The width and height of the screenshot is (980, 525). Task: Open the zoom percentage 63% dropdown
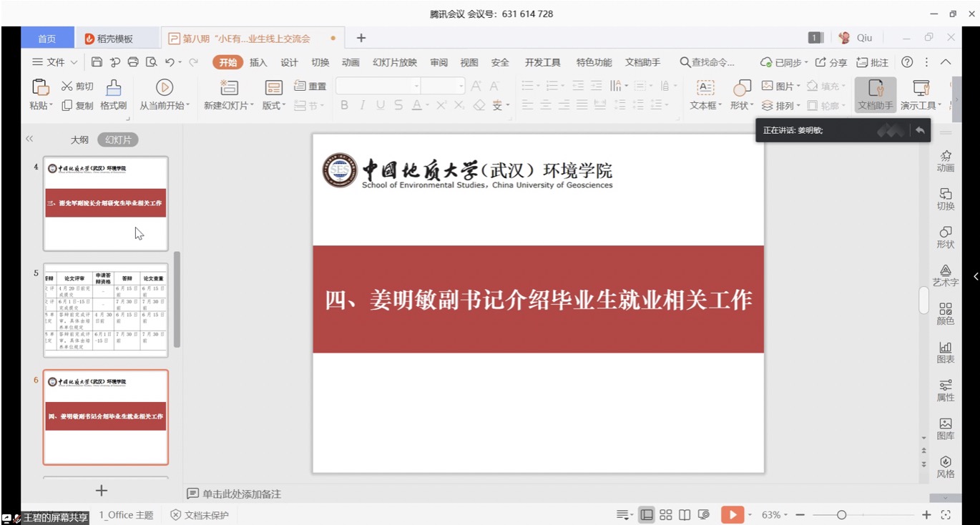775,515
